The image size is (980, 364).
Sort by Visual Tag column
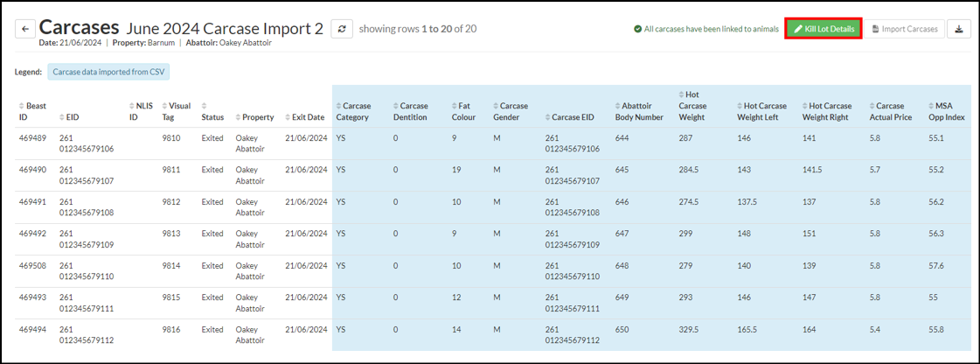pos(177,111)
